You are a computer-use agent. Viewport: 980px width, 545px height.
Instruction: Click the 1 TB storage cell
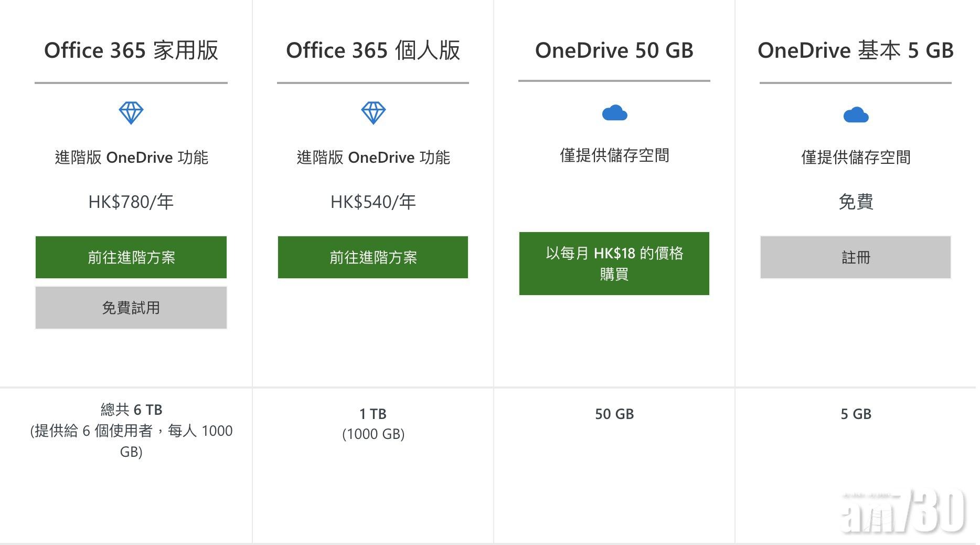pyautogui.click(x=373, y=423)
